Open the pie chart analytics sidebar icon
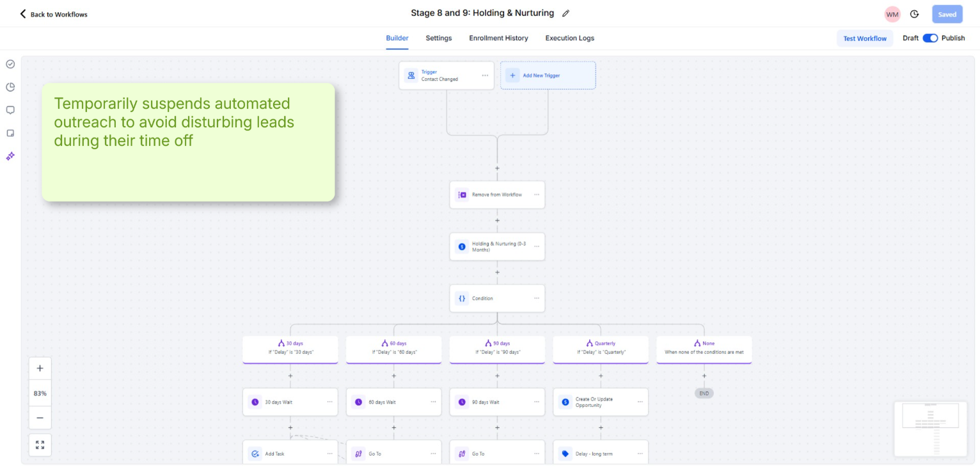 tap(10, 87)
